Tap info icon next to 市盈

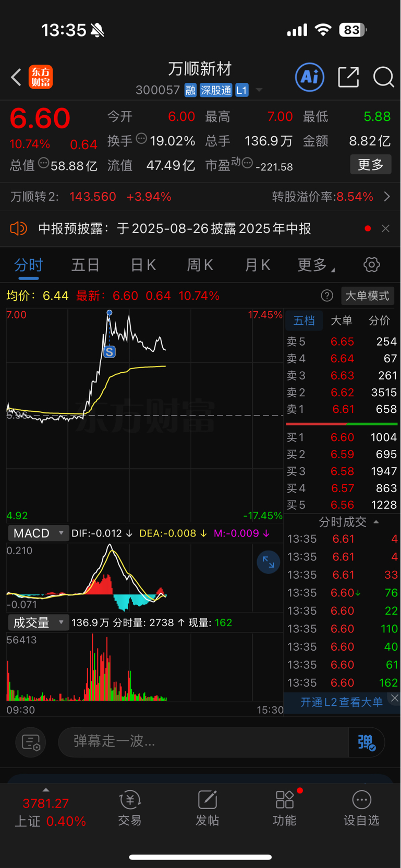[x=248, y=163]
